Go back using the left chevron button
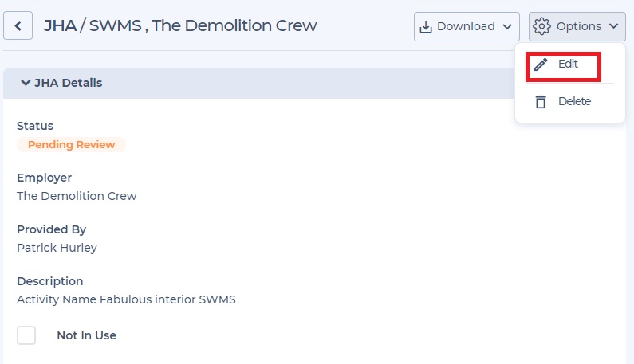 coord(18,25)
